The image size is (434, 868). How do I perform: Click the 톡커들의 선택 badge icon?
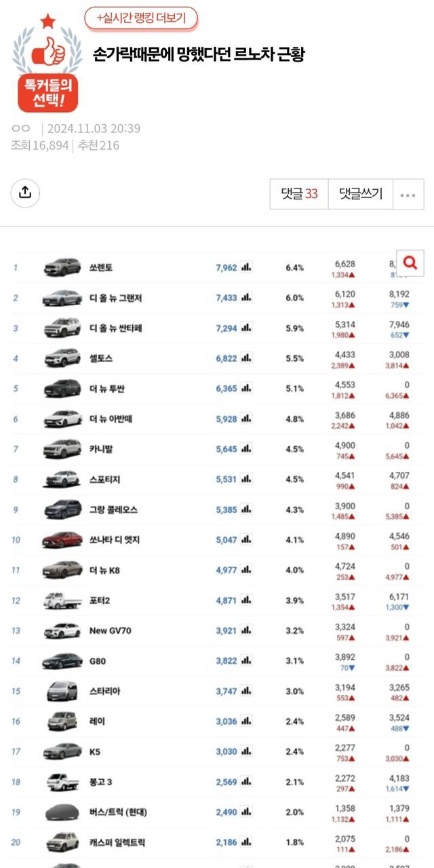pos(47,65)
